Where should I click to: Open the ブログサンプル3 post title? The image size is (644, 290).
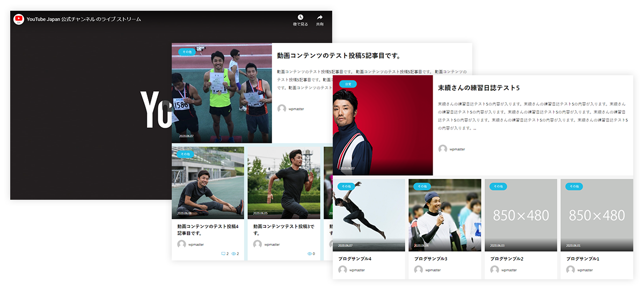pyautogui.click(x=430, y=259)
